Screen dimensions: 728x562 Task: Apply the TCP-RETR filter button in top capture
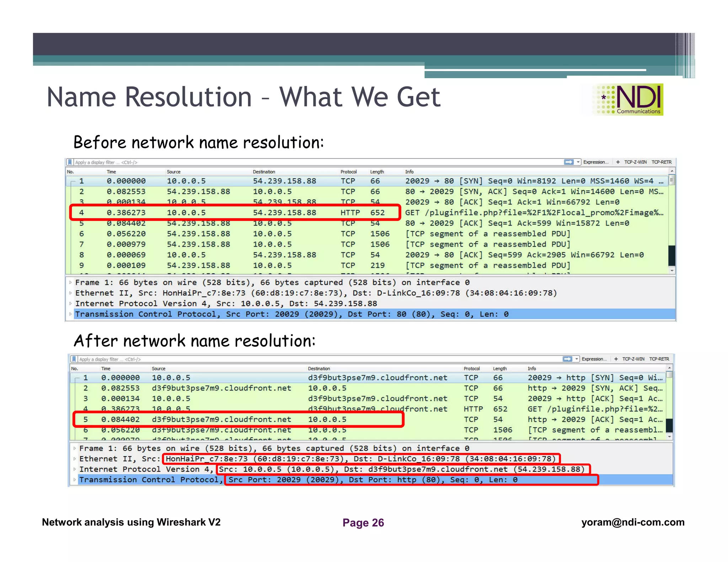point(662,162)
